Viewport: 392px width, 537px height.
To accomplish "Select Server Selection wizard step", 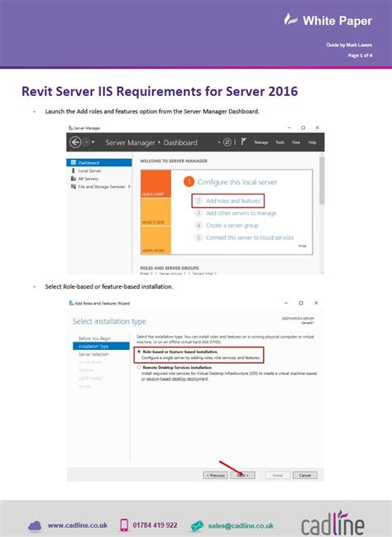I will (93, 354).
